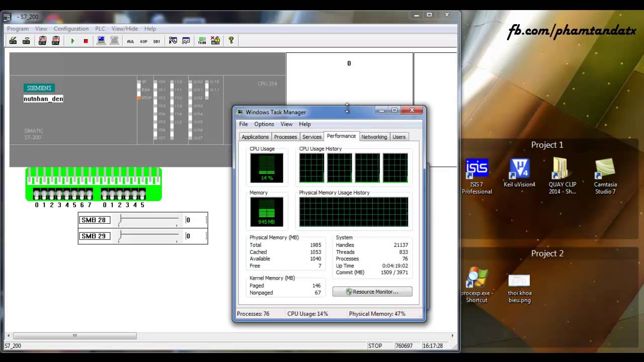Click the red module icon left of green run arrow
The image size is (644, 362).
pos(56,41)
